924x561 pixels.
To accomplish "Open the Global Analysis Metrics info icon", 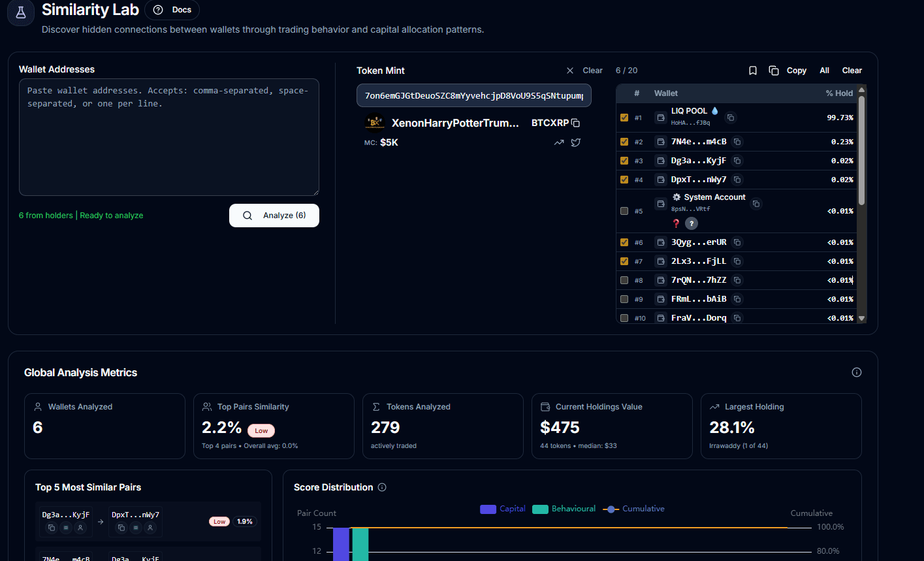I will (x=856, y=372).
